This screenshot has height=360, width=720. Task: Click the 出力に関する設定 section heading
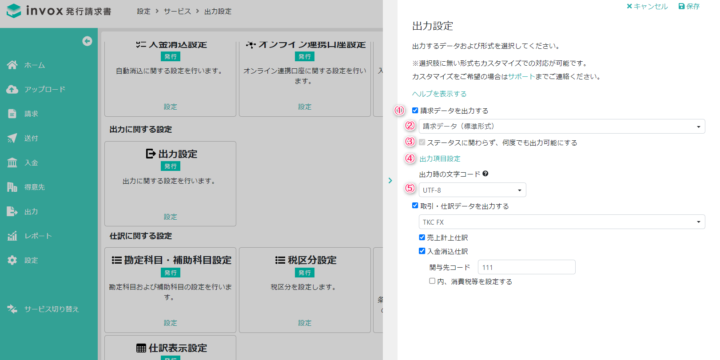[x=141, y=129]
